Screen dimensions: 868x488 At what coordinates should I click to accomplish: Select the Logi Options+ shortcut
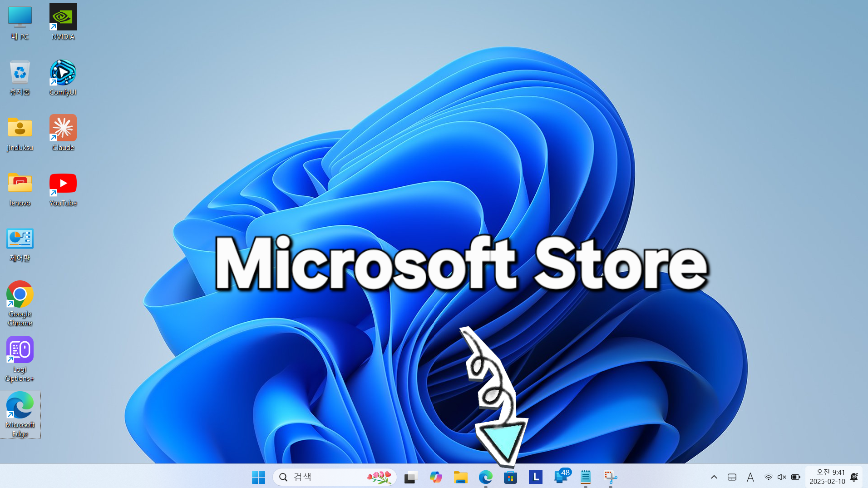pyautogui.click(x=20, y=359)
